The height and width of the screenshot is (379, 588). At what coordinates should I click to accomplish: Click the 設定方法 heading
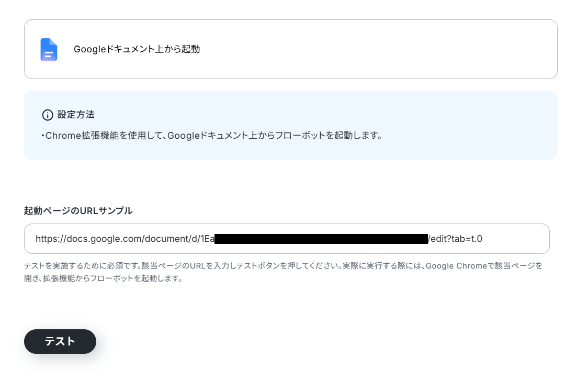(x=76, y=115)
